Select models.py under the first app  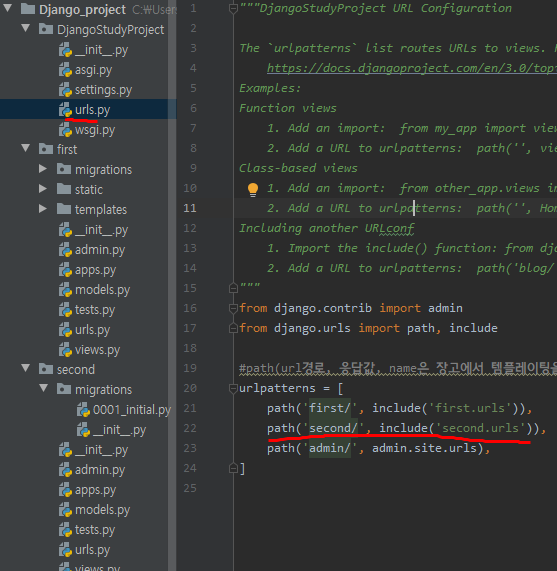pyautogui.click(x=102, y=290)
